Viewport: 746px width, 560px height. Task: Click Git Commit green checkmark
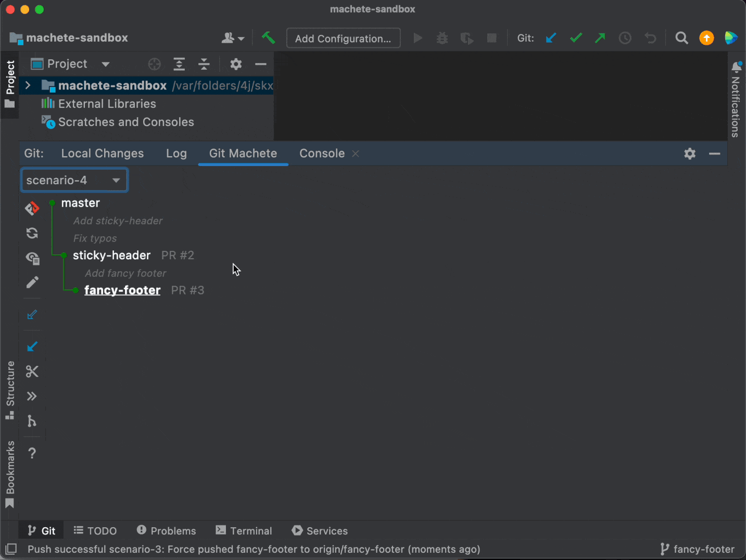coord(576,38)
